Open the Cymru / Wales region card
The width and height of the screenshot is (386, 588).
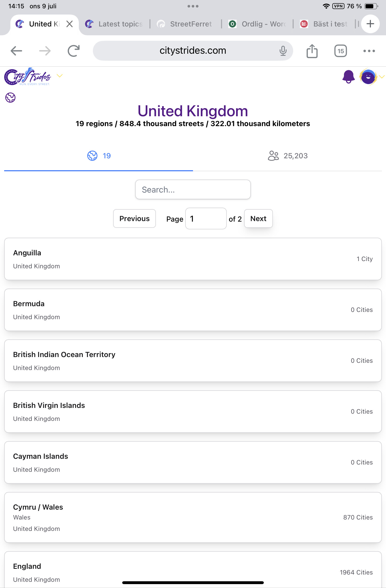193,517
